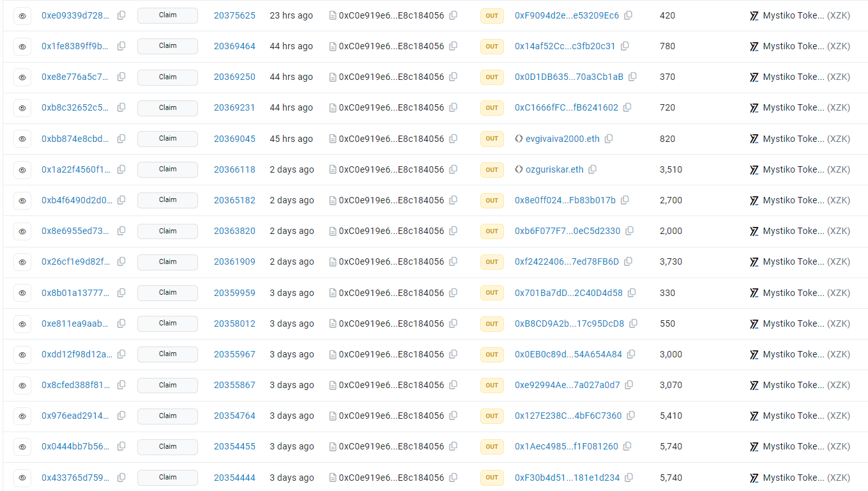The width and height of the screenshot is (868, 491).
Task: Open From contract 0xC0e919e6 in 23 hrs ago row
Action: click(x=392, y=15)
